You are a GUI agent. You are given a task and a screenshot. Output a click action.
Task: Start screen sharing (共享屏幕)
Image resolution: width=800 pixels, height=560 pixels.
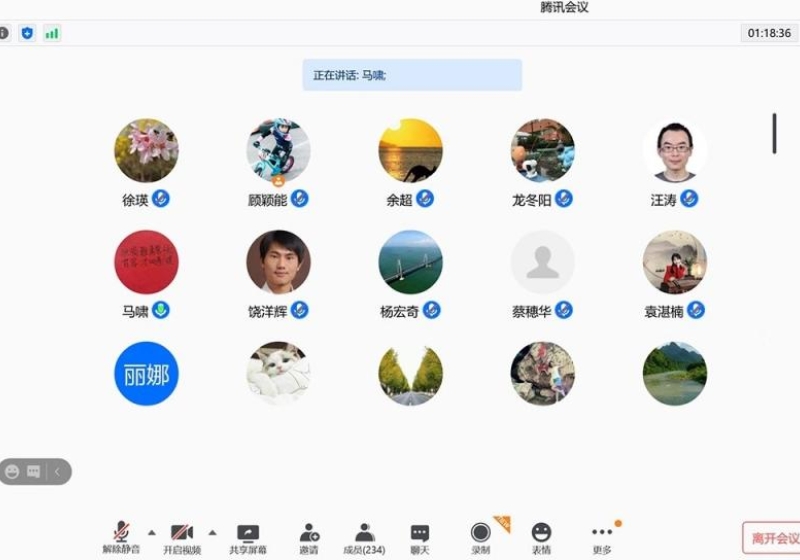(248, 535)
